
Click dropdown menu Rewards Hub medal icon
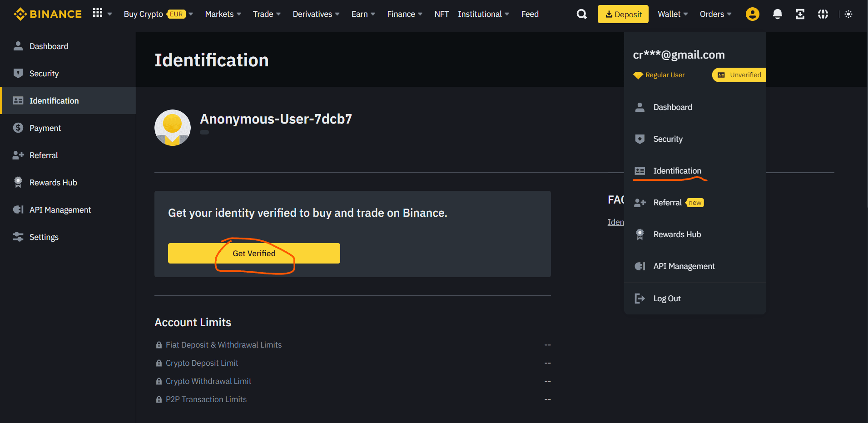(640, 234)
